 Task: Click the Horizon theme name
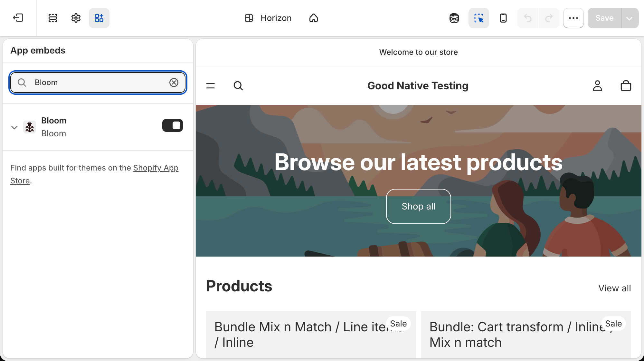tap(276, 18)
